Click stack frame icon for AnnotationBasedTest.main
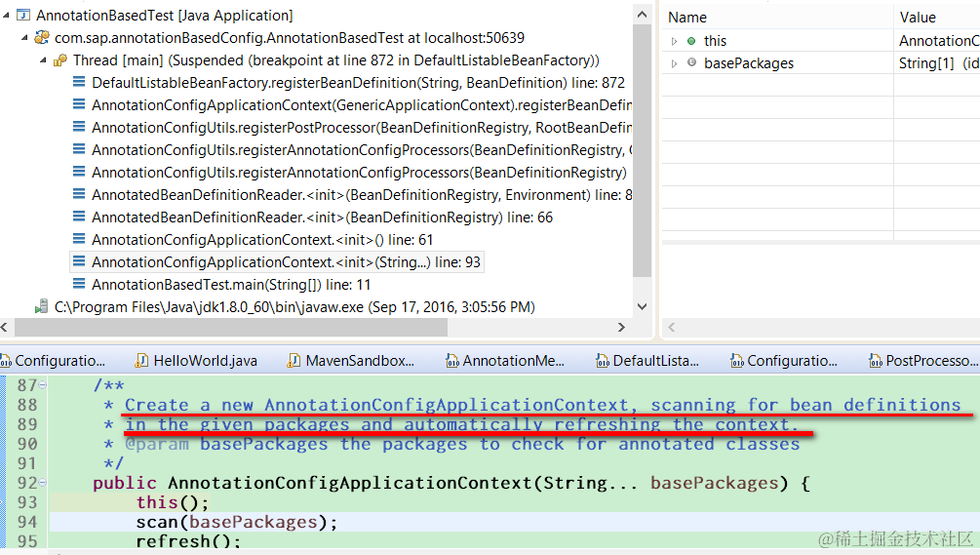Image resolution: width=980 pixels, height=555 pixels. (x=79, y=285)
